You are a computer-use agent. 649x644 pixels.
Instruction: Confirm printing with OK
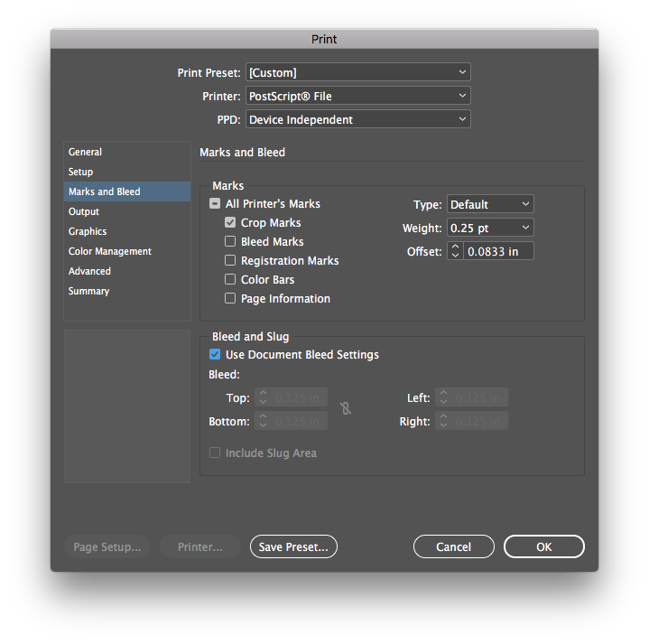click(544, 546)
